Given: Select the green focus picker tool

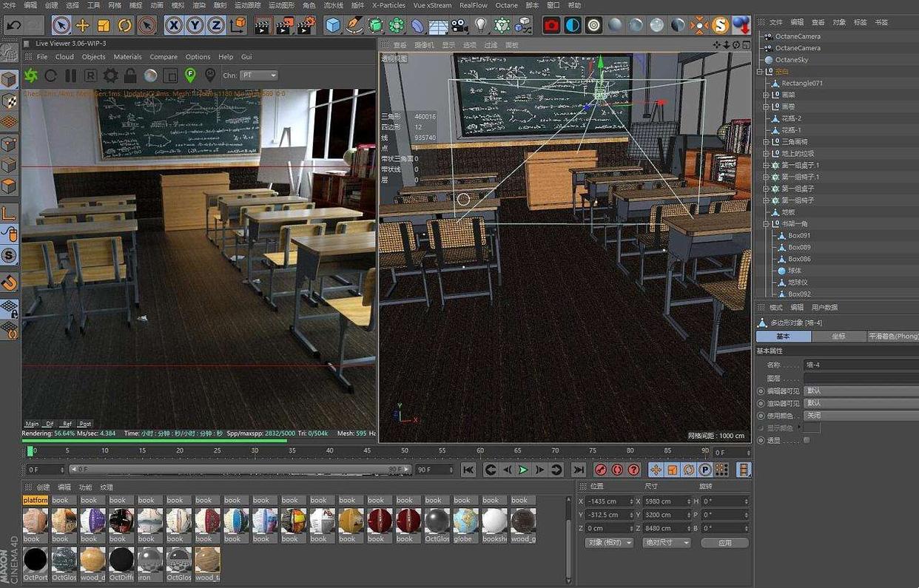Looking at the screenshot, I should [189, 75].
